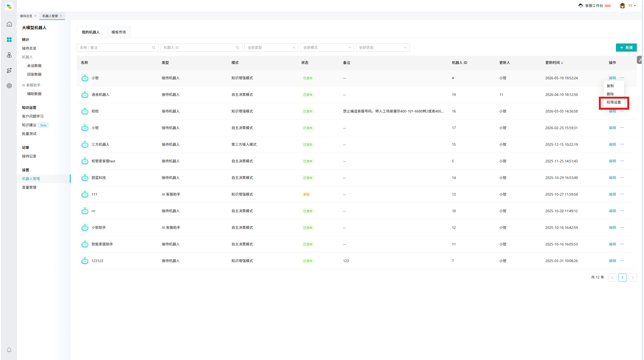Click the workflow route sidebar icon

pyautogui.click(x=9, y=70)
